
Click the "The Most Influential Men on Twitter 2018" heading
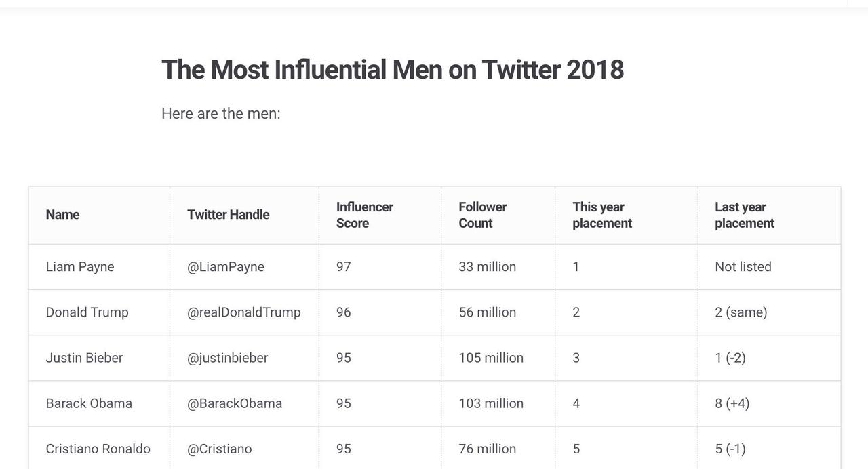coord(392,70)
